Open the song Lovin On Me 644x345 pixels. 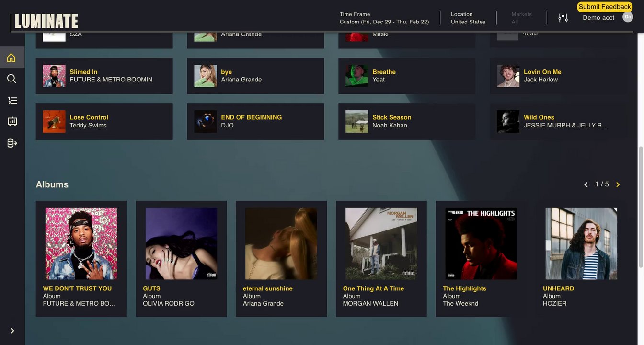coord(542,72)
